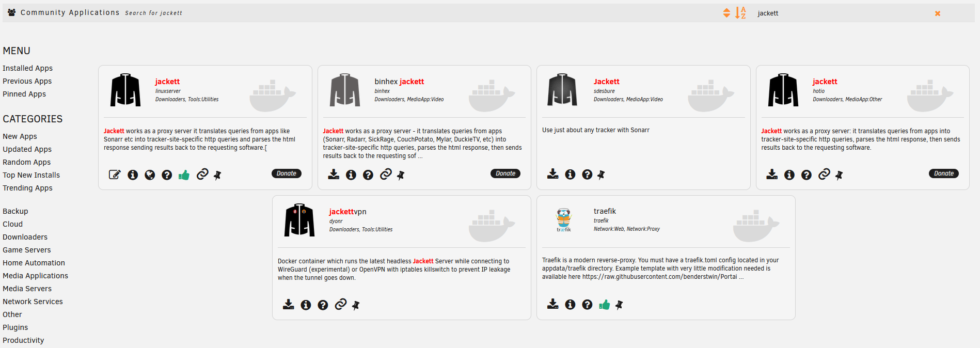Screen dimensions: 980x348
Task: Open support icon for jackettvpn
Action: click(323, 305)
